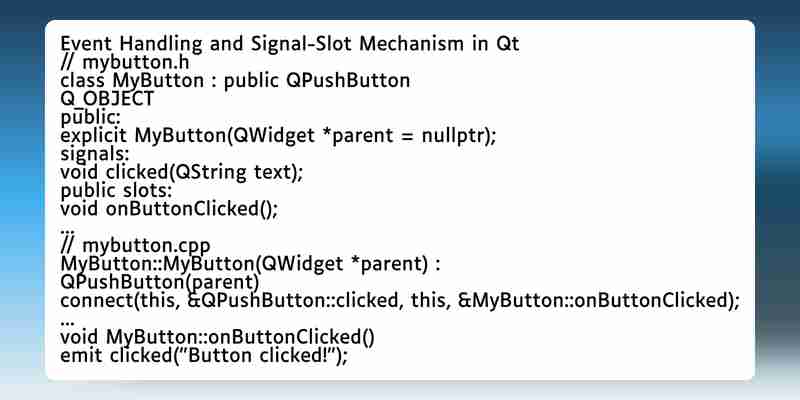The image size is (800, 400).
Task: Click the 'explicit MyButton(QWidget *parent = nullptr);' line
Action: click(278, 136)
